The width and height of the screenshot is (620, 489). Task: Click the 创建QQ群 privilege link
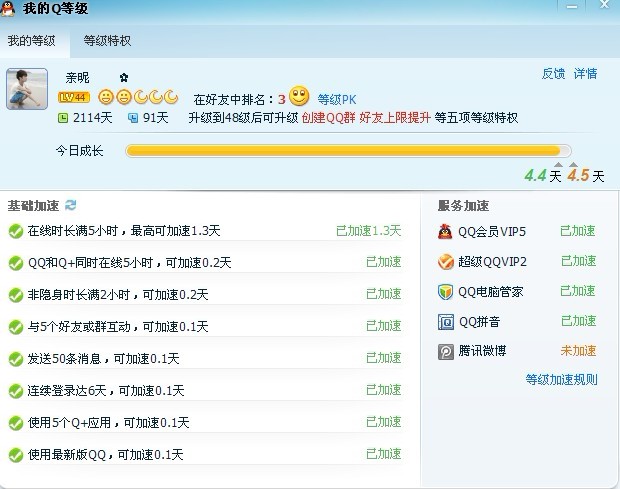click(329, 118)
